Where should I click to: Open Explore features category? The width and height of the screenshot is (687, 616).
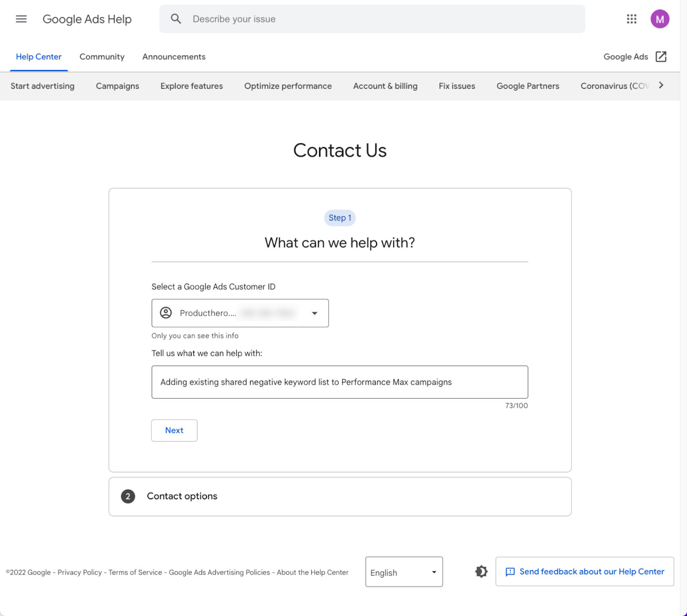point(192,86)
